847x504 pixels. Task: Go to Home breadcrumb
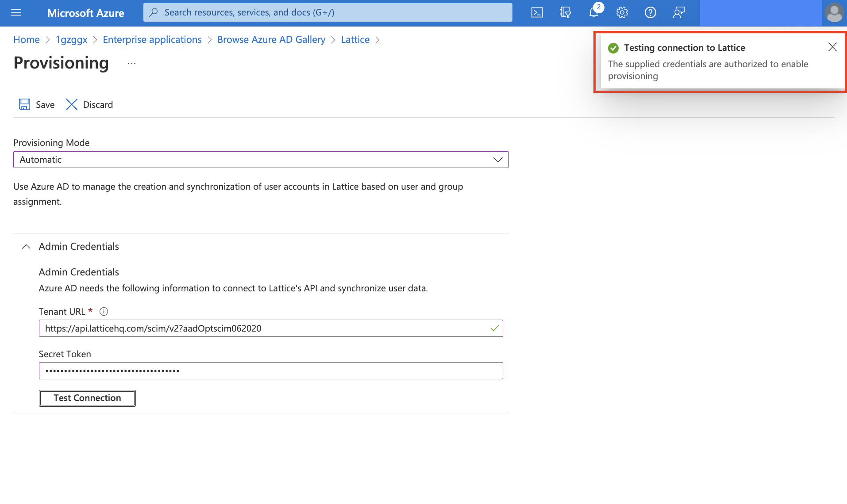27,39
